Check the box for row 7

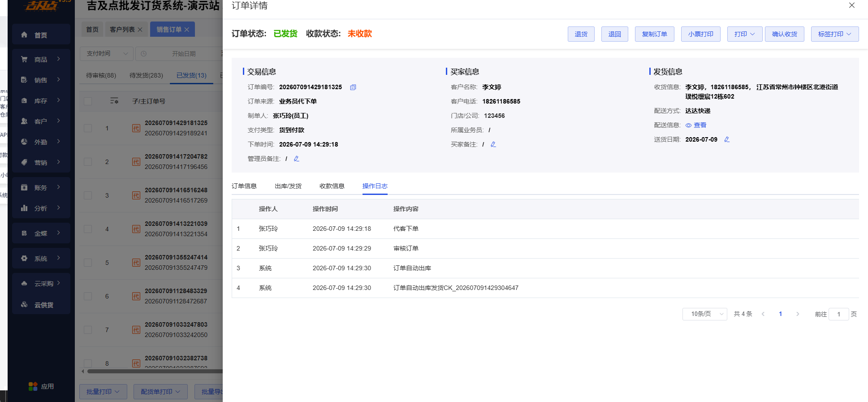[88, 330]
